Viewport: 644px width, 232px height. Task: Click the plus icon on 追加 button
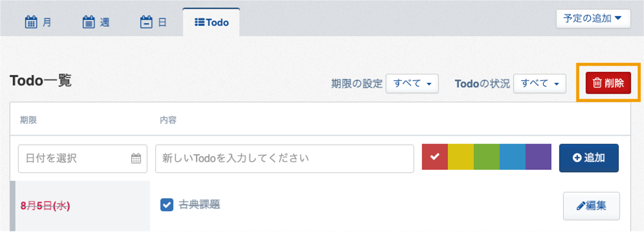[x=577, y=158]
